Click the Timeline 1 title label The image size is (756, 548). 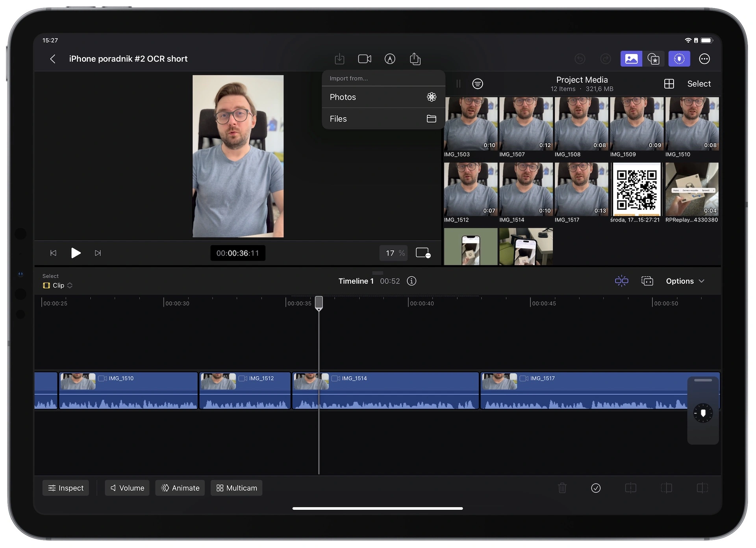[x=356, y=281]
